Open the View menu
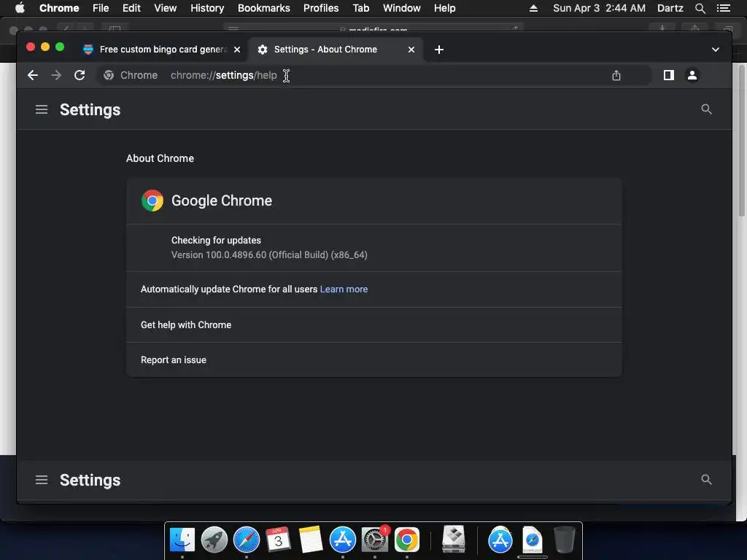The height and width of the screenshot is (560, 747). pos(166,8)
